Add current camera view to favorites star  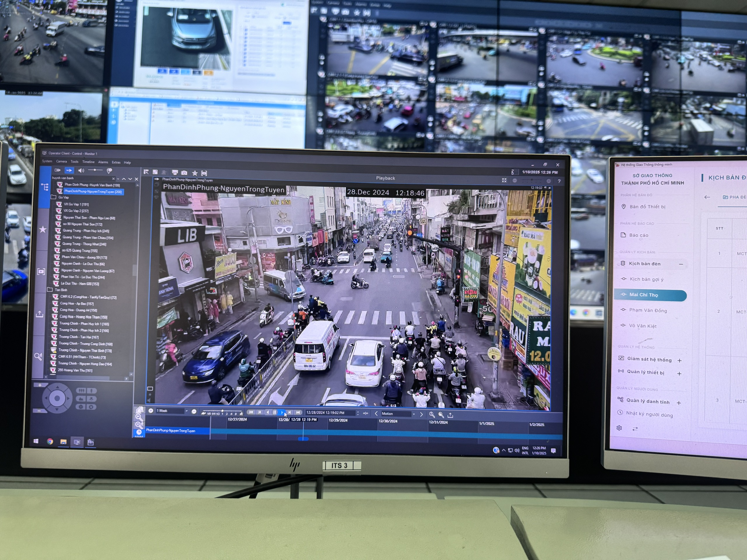coord(195,173)
